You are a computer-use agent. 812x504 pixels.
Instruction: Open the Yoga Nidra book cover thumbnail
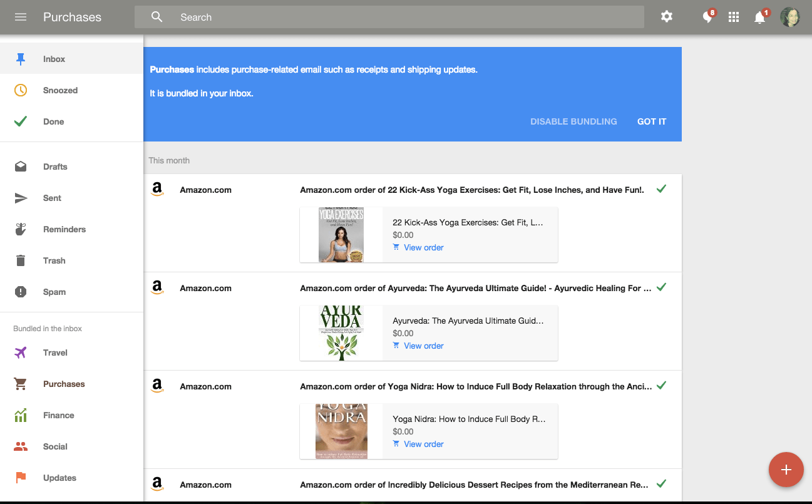341,431
